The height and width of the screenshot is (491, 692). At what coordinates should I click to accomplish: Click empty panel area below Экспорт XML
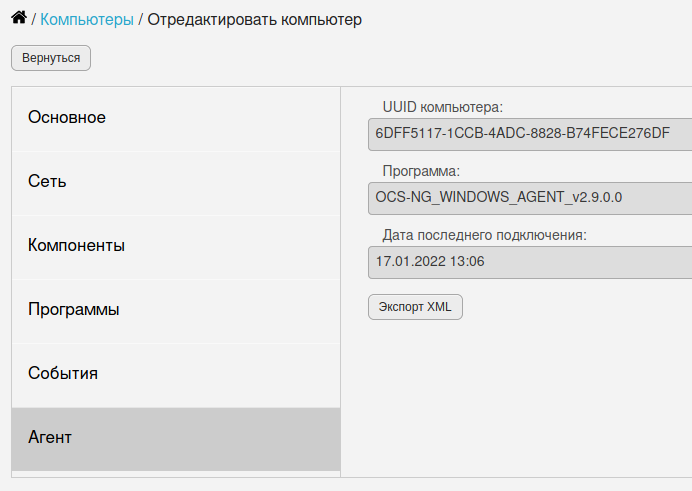[x=516, y=397]
